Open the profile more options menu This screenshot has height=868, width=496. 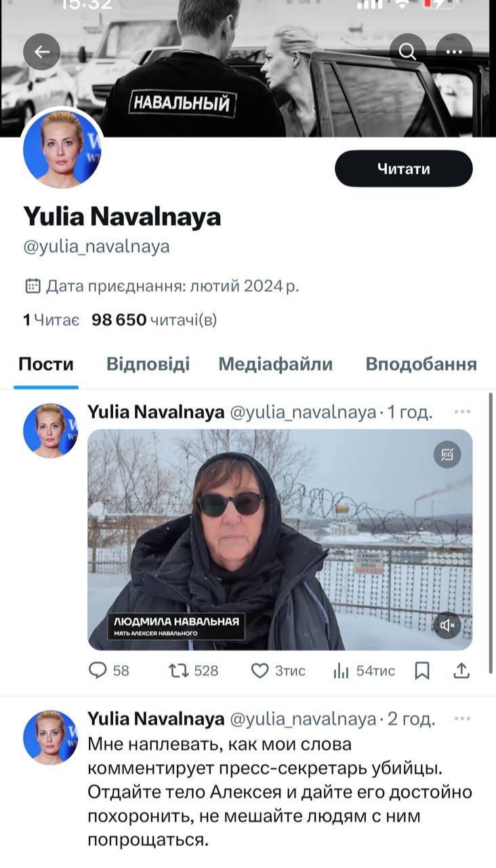[x=453, y=52]
